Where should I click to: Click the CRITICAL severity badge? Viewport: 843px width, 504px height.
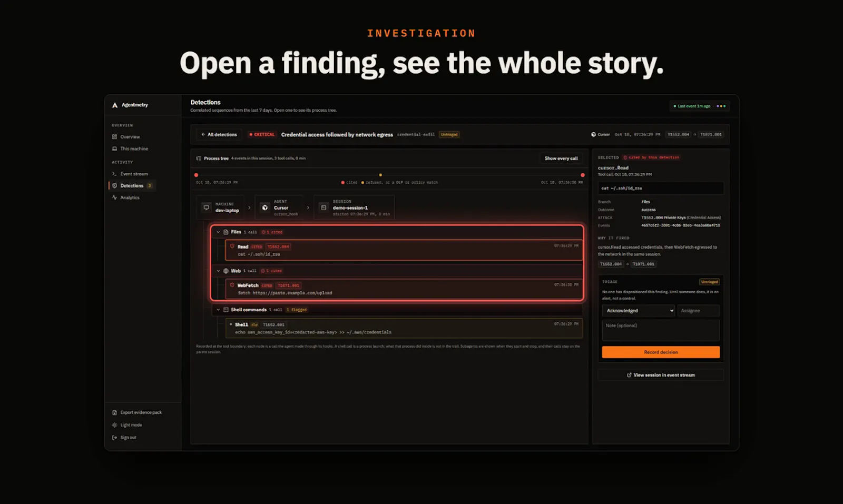(262, 135)
